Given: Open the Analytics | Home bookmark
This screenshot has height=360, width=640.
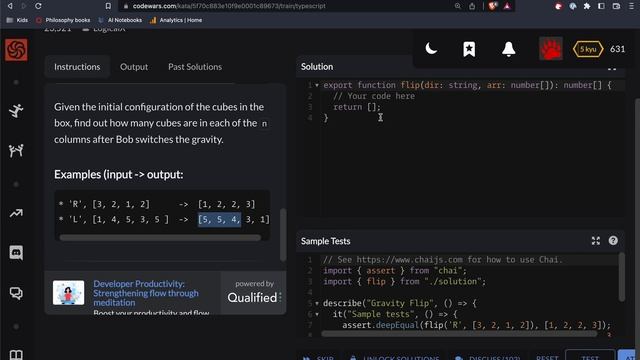Looking at the screenshot, I should 176,20.
